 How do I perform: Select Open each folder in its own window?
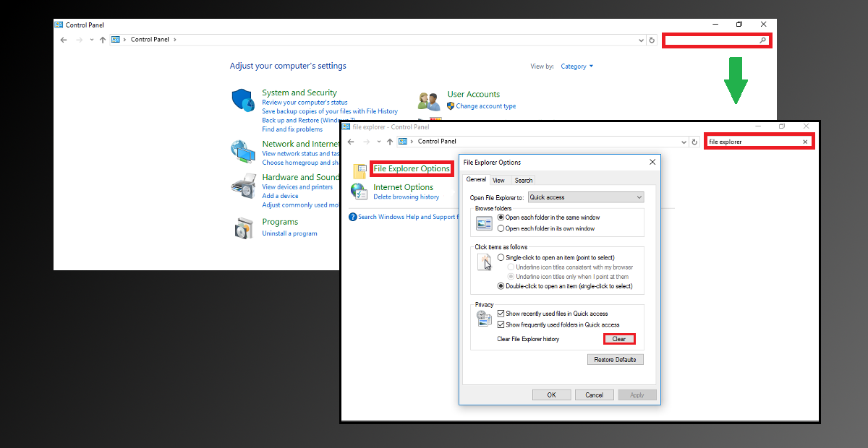[501, 228]
